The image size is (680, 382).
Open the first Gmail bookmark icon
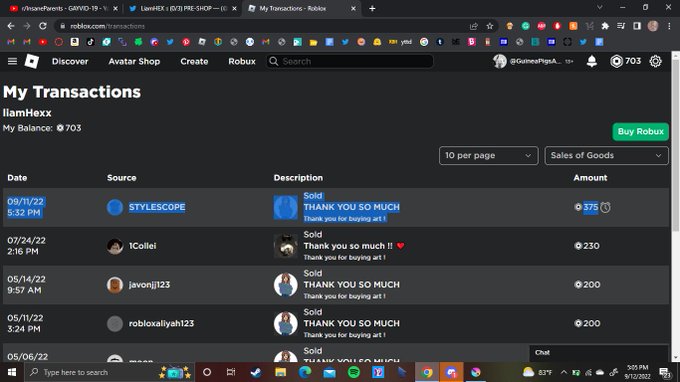(x=11, y=42)
